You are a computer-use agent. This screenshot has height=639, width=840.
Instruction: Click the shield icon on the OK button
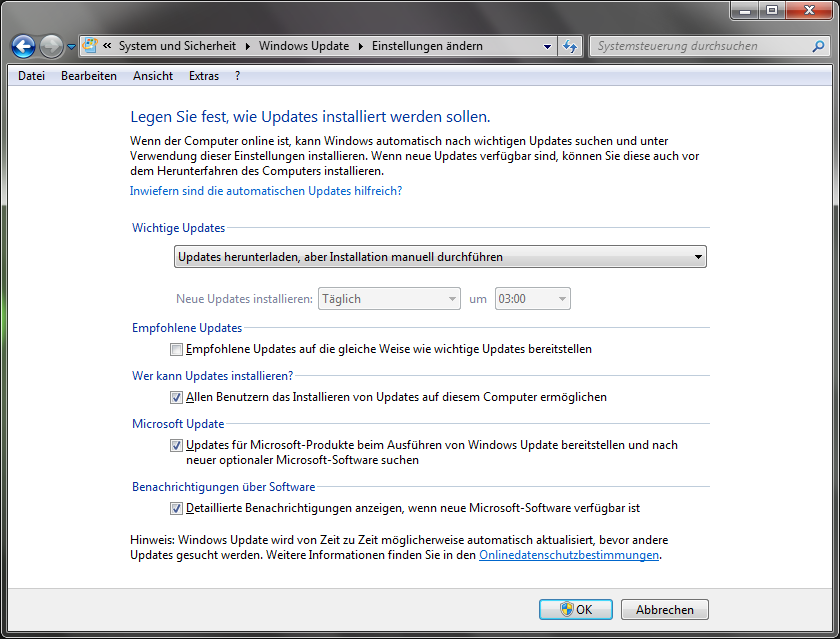pyautogui.click(x=566, y=609)
